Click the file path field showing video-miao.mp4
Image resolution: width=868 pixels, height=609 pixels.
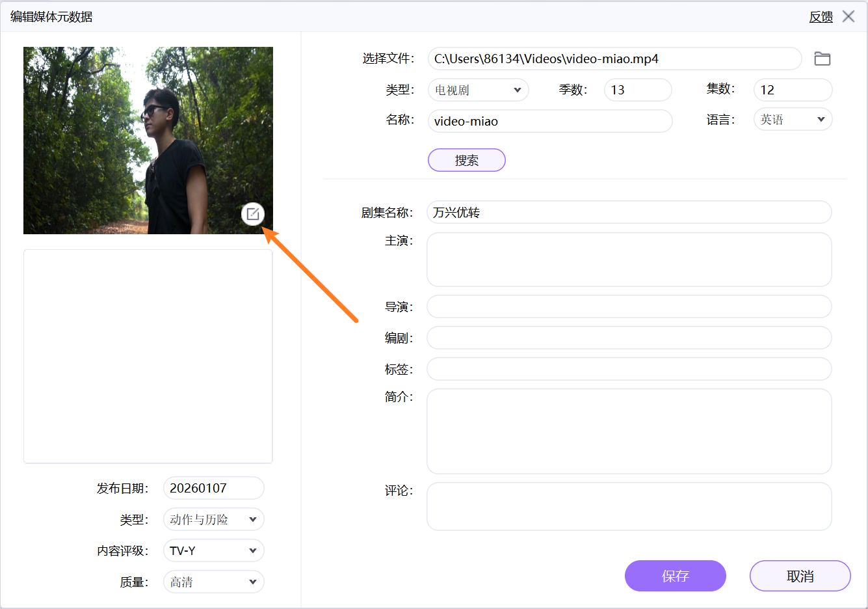(x=614, y=59)
